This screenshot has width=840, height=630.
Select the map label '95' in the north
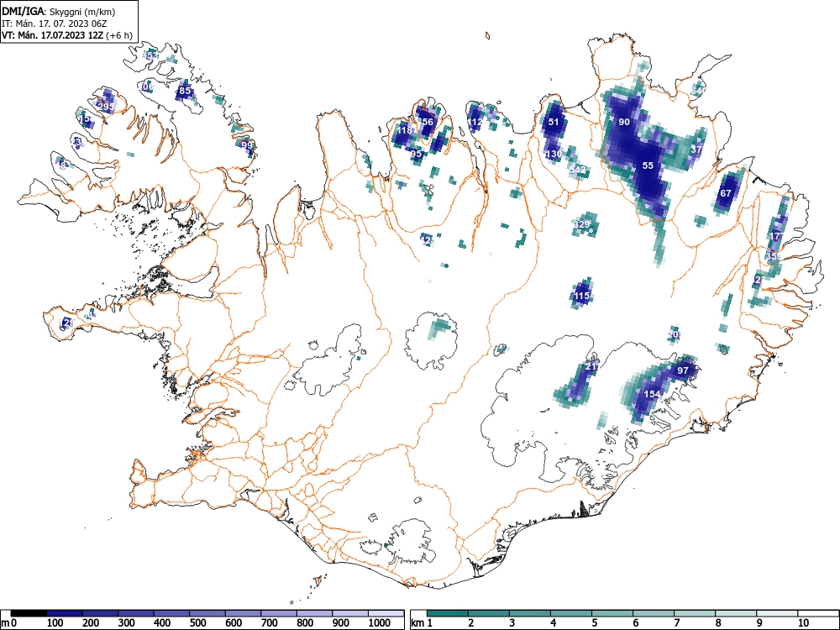point(417,154)
